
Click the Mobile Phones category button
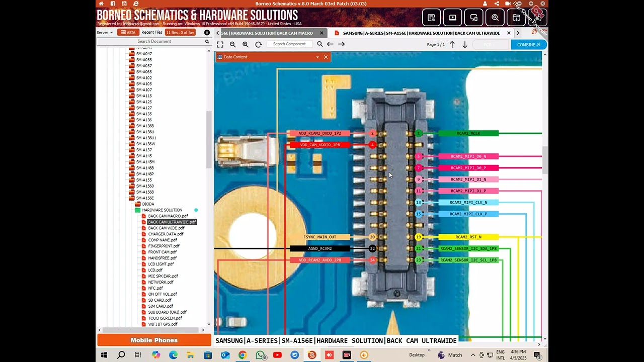[x=154, y=340]
